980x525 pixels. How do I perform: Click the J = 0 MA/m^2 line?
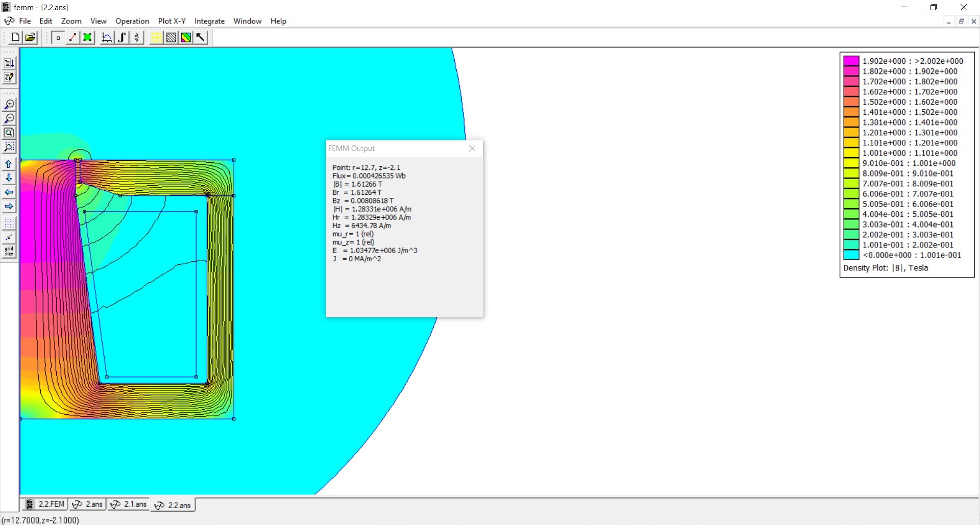coord(357,259)
